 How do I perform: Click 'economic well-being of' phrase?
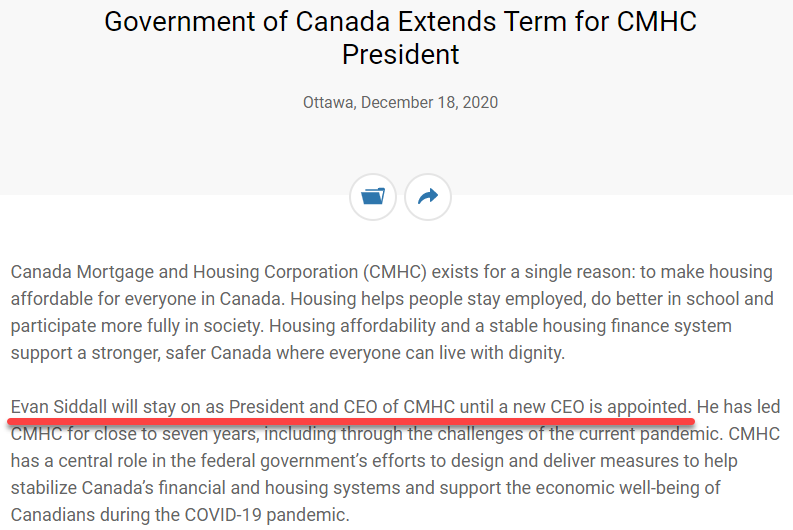click(x=628, y=488)
